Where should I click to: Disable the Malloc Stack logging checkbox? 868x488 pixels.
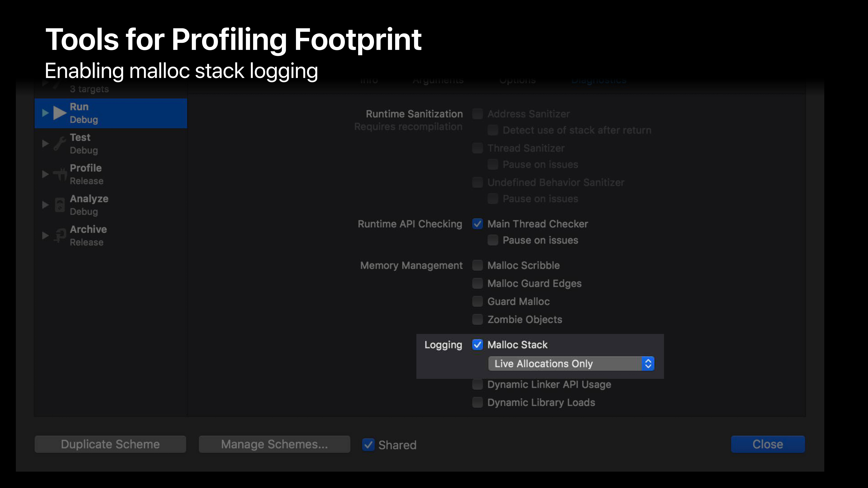(x=478, y=345)
